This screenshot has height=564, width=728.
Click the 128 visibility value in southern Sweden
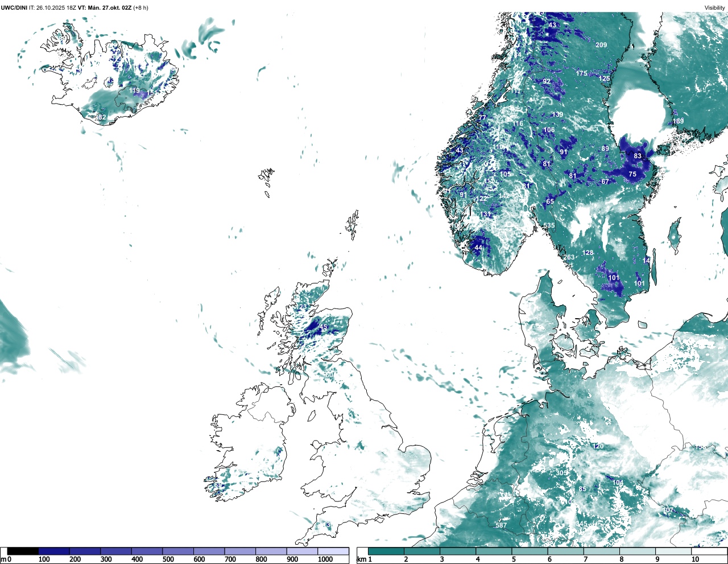pos(588,253)
